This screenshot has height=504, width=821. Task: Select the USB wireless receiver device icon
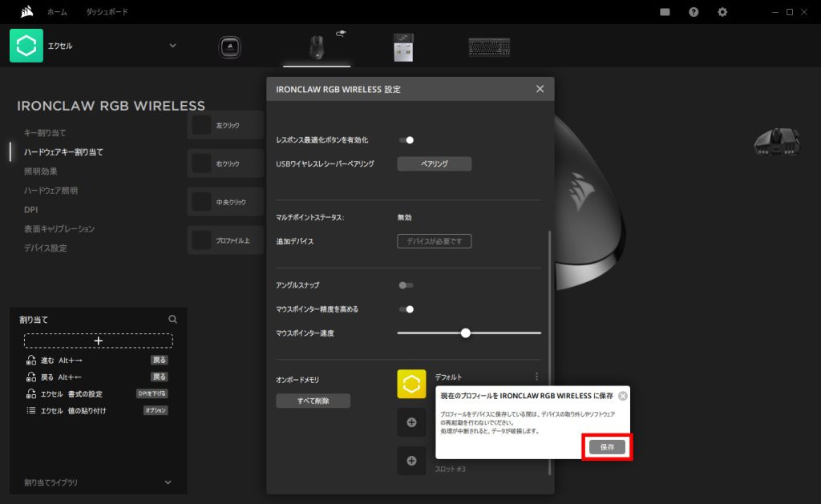(x=403, y=47)
